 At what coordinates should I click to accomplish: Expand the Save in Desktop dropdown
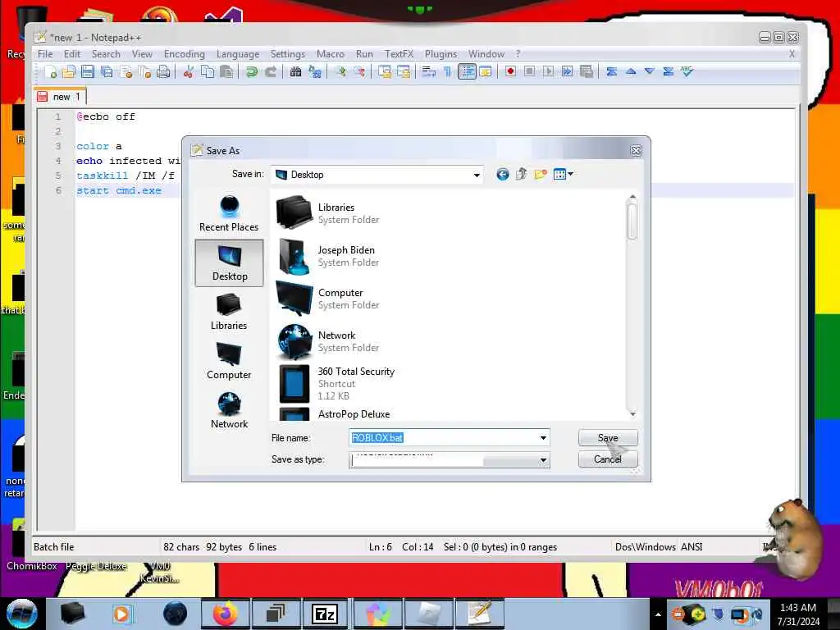pos(477,176)
